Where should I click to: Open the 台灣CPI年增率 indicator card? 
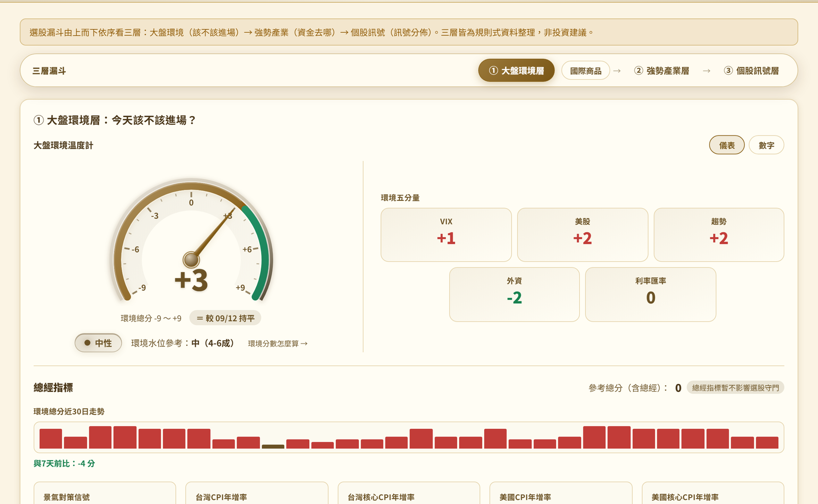click(x=257, y=493)
